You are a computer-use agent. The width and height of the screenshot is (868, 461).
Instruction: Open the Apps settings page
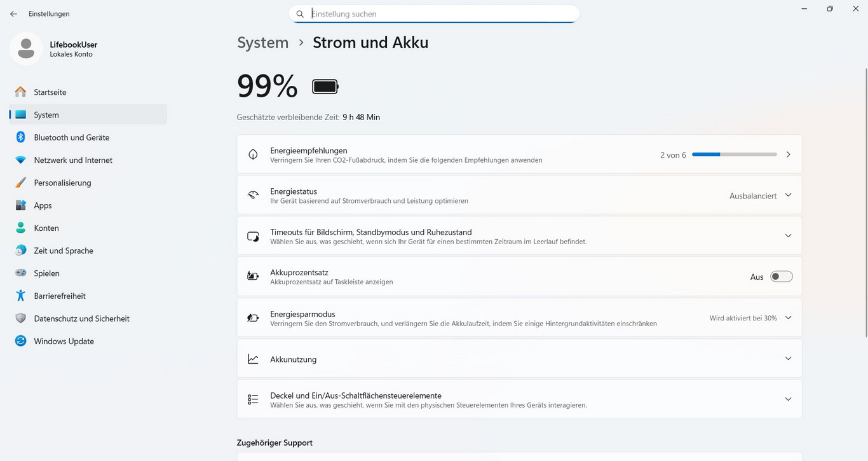click(43, 205)
